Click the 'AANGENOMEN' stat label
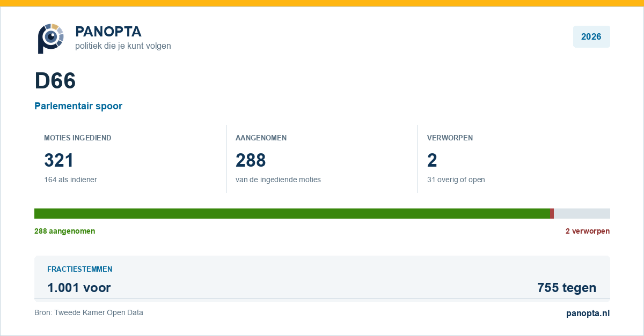 (x=261, y=138)
